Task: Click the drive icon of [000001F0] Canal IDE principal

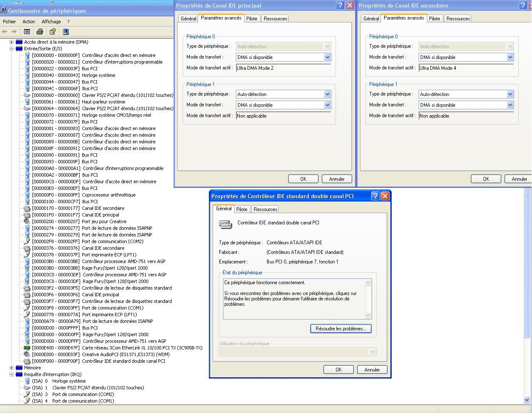Action: pyautogui.click(x=27, y=215)
